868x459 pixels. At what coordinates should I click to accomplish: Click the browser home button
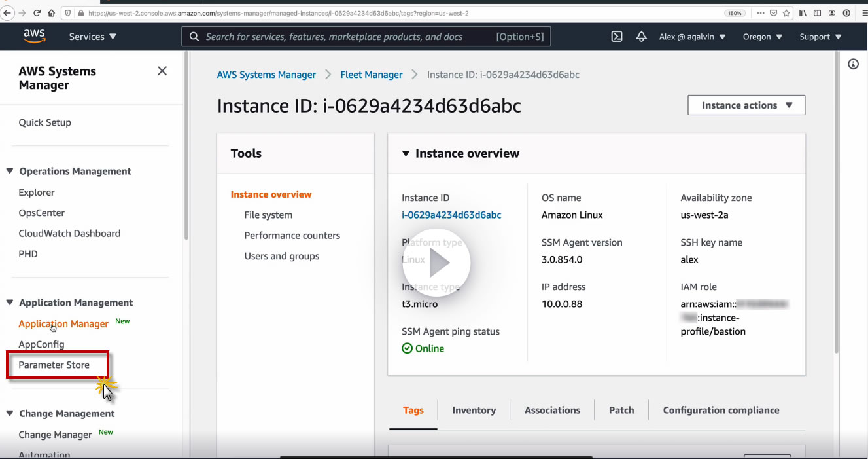click(x=52, y=13)
